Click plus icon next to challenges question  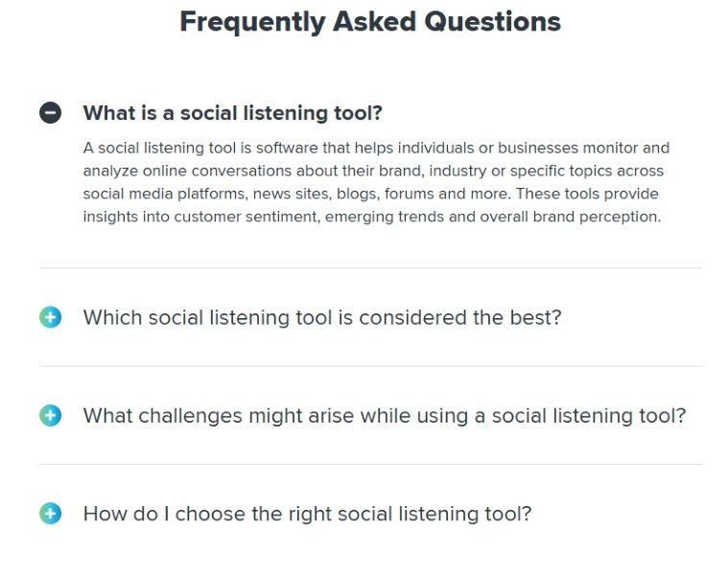(x=50, y=415)
